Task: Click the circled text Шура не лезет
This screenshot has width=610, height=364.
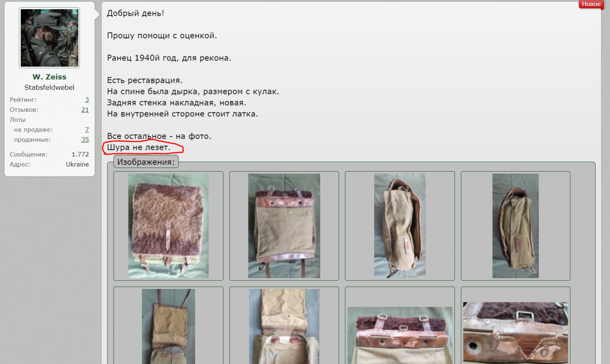Action: (138, 148)
